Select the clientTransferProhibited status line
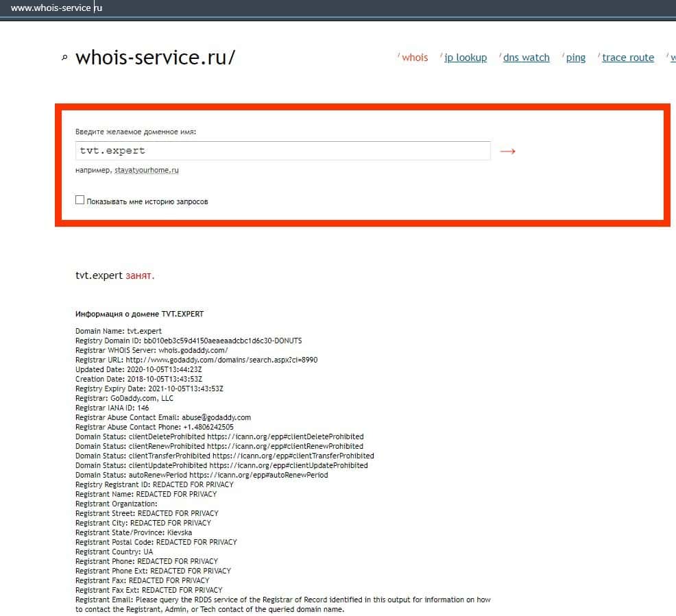 (225, 456)
